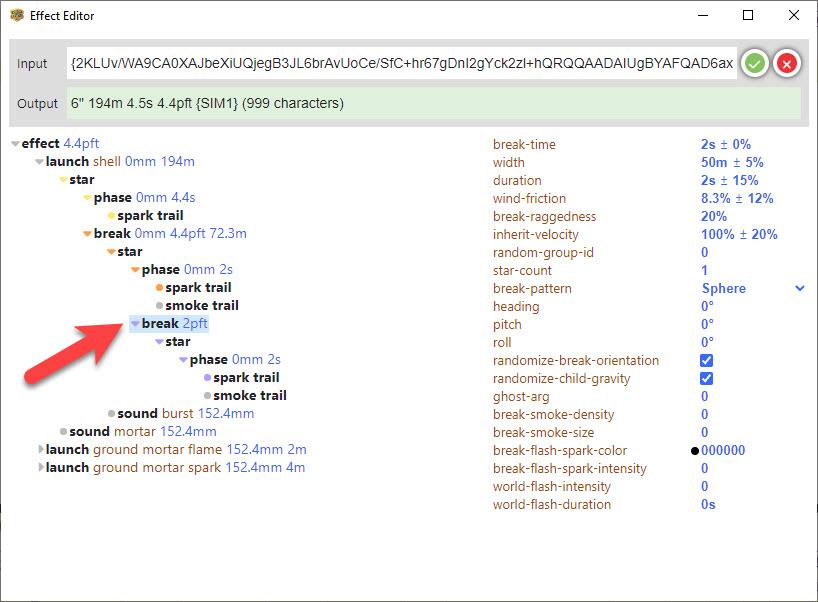Viewport: 818px width, 602px height.
Task: Edit star-count value 1
Action: pyautogui.click(x=704, y=271)
